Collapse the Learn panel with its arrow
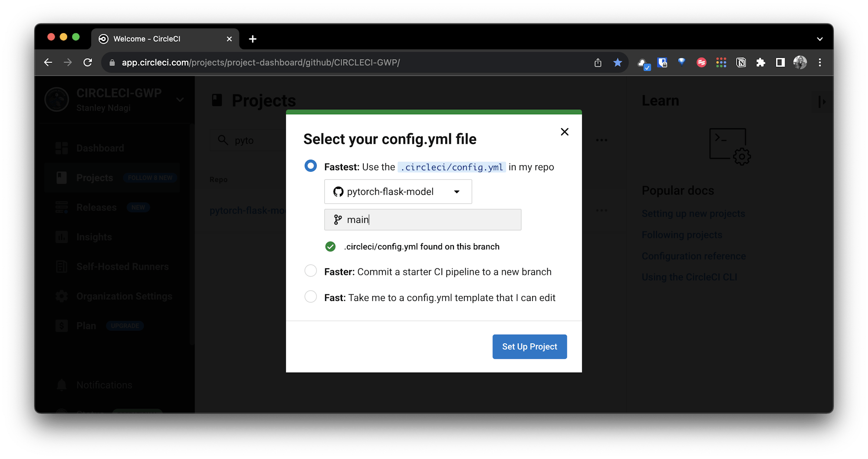 (x=822, y=102)
